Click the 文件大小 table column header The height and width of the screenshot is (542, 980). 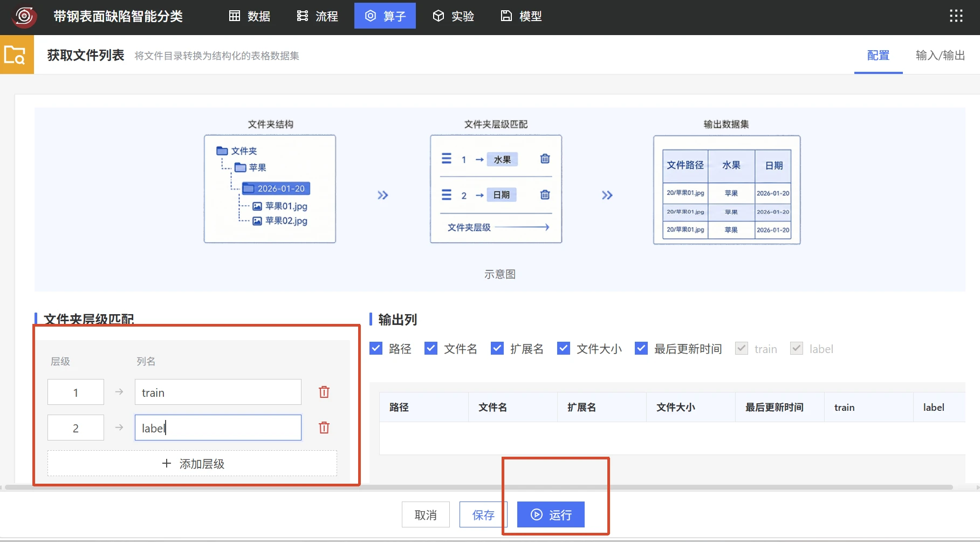click(691, 407)
